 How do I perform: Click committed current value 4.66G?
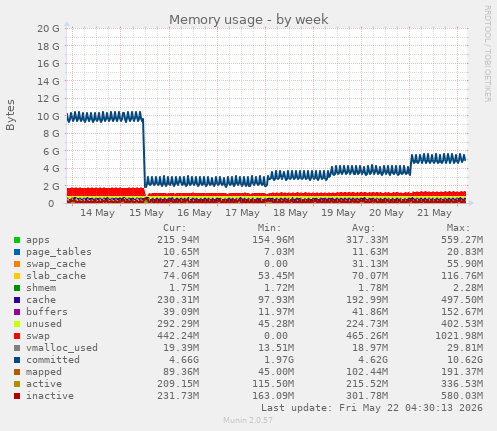tap(184, 360)
